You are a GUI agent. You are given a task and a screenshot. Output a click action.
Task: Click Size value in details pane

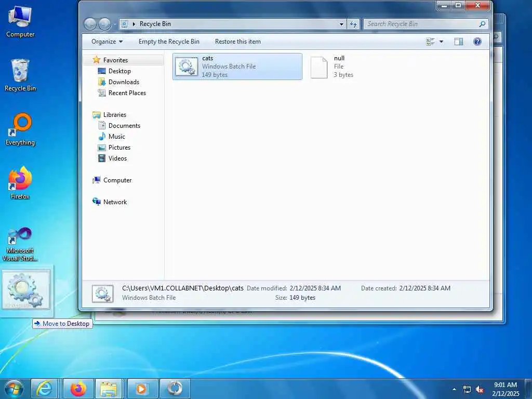point(302,298)
